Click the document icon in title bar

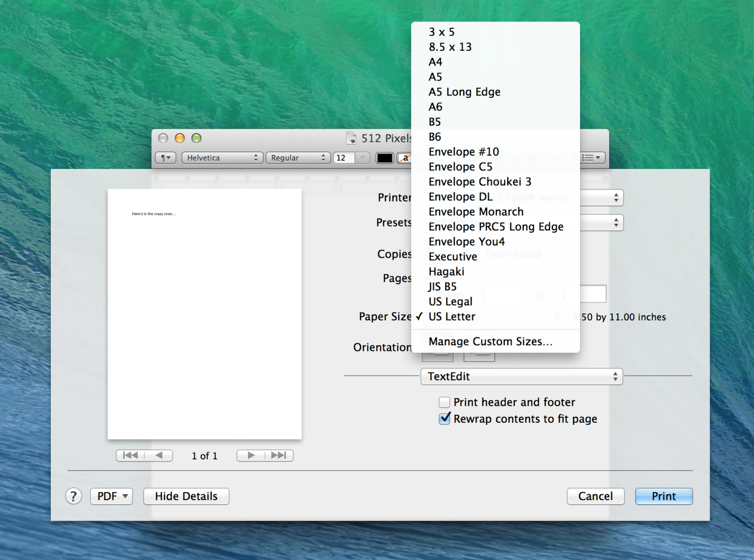pos(351,138)
